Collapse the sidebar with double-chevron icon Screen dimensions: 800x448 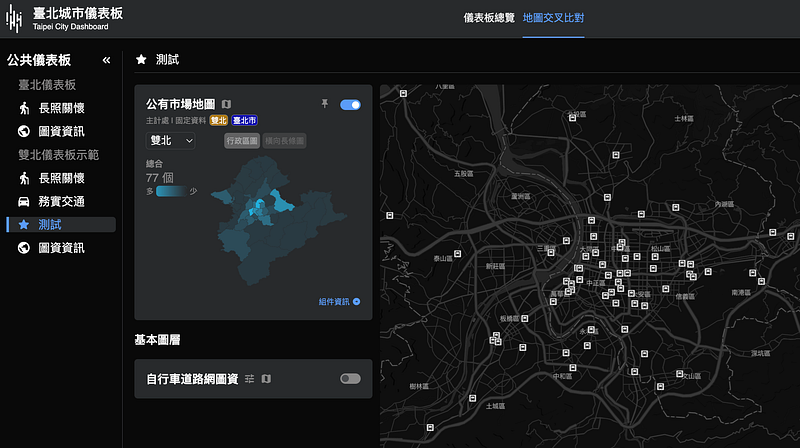[106, 60]
